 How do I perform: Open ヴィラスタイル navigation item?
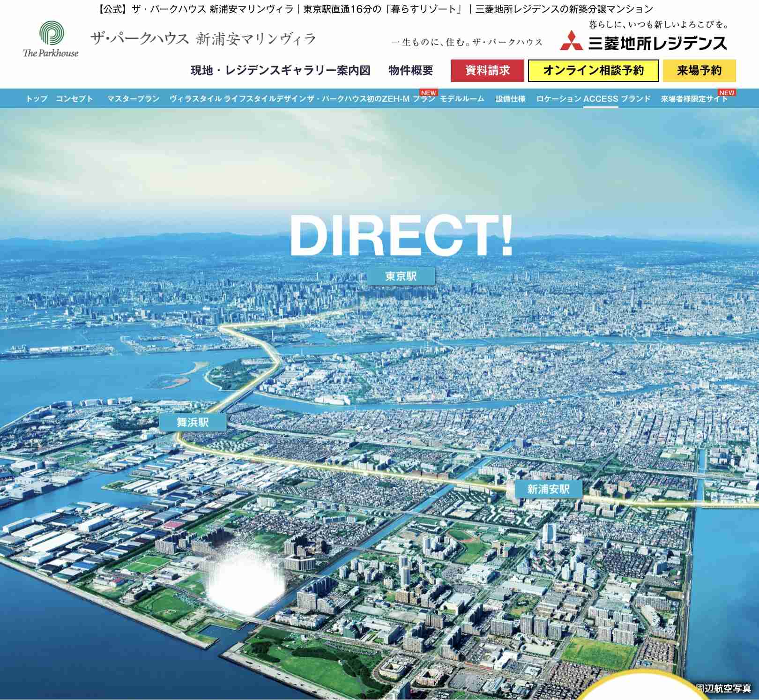[x=195, y=99]
